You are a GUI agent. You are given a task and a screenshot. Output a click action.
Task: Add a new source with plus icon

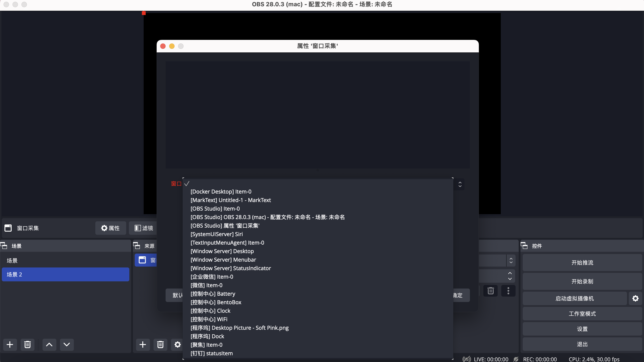click(x=143, y=345)
